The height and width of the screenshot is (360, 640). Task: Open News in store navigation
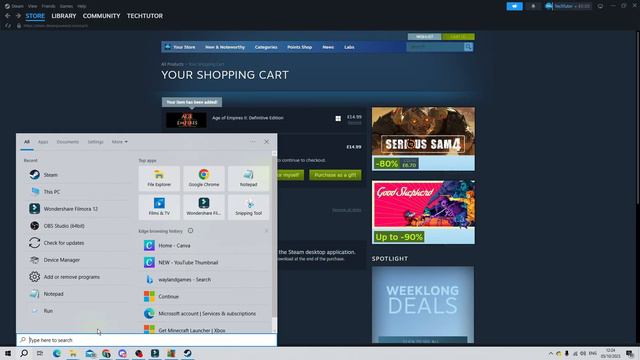[328, 47]
